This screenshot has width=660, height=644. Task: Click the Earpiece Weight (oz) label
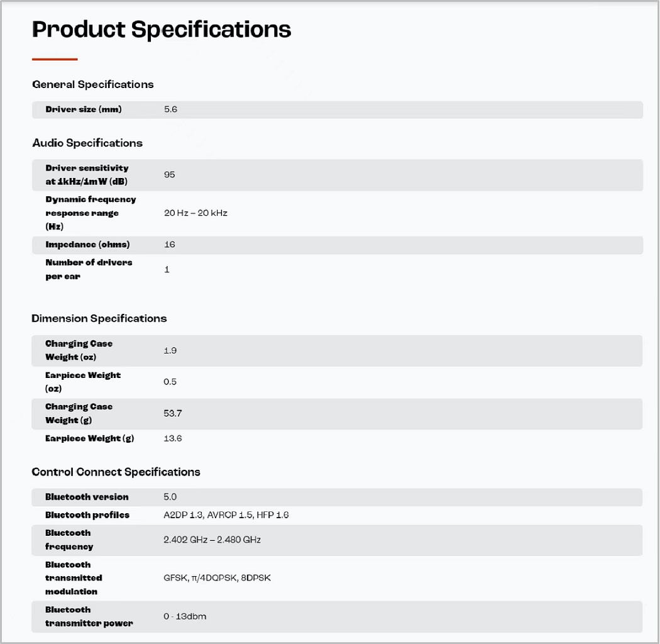(x=82, y=382)
